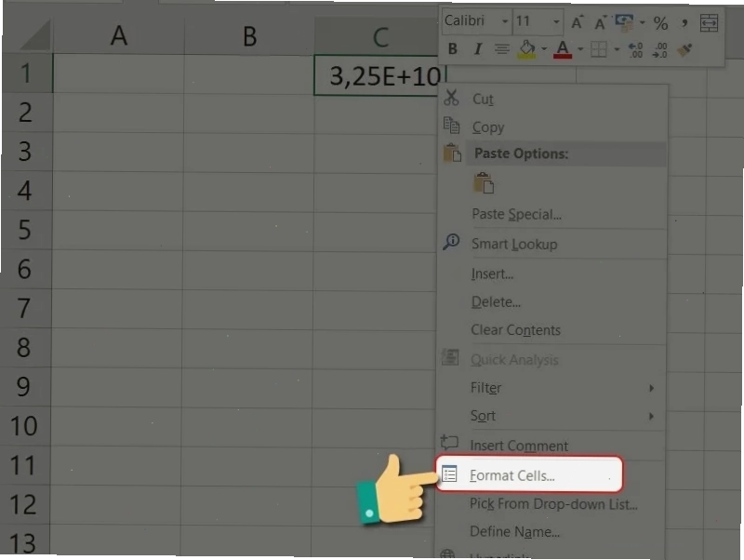Click the Format Cells list icon
The width and height of the screenshot is (744, 560).
pos(449,473)
